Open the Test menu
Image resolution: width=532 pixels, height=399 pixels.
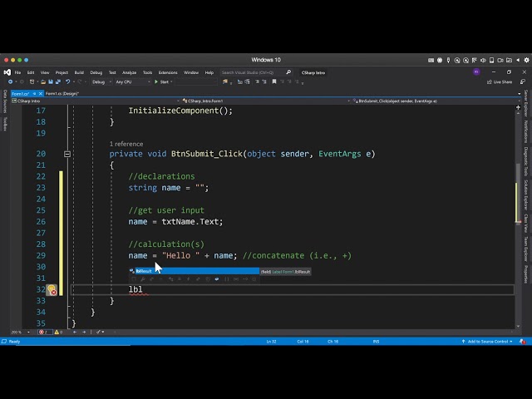coord(112,72)
